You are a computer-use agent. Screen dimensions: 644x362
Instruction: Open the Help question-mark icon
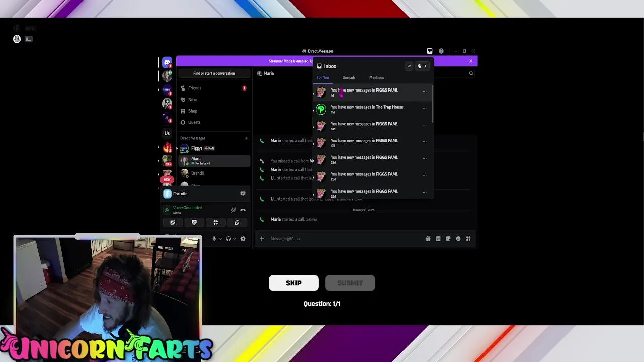[x=441, y=51]
